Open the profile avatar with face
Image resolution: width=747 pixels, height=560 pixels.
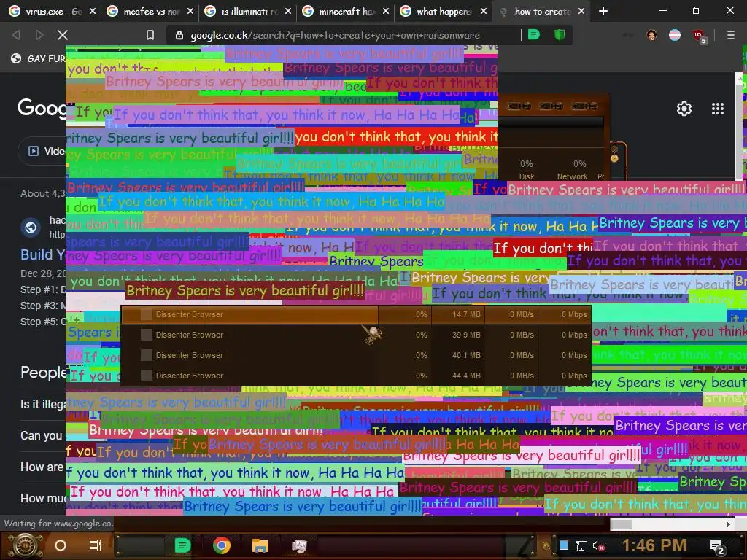tap(651, 35)
